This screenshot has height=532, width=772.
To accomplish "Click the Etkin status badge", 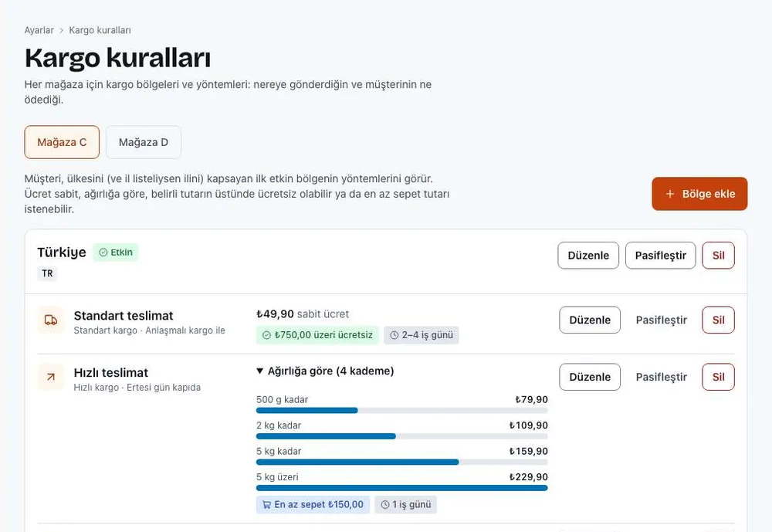I will [116, 252].
